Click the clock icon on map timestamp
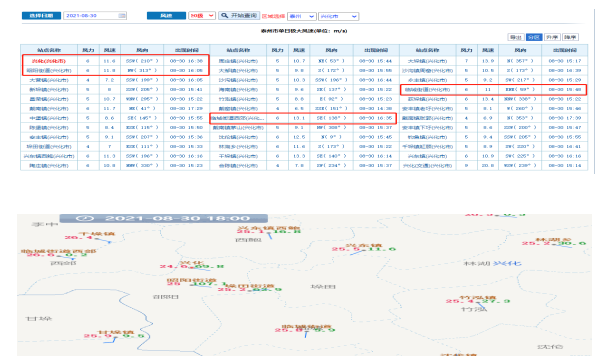 [85, 218]
